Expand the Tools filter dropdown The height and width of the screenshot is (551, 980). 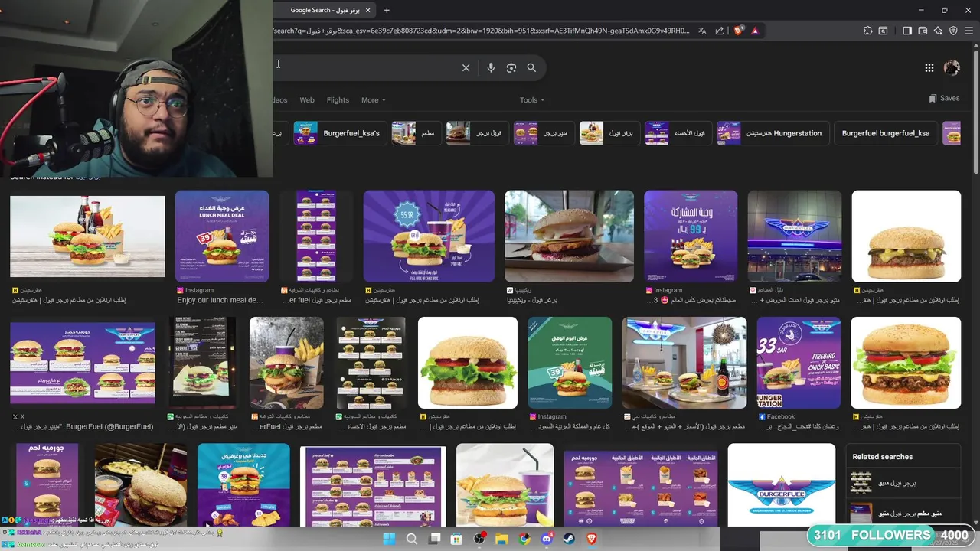pyautogui.click(x=532, y=100)
